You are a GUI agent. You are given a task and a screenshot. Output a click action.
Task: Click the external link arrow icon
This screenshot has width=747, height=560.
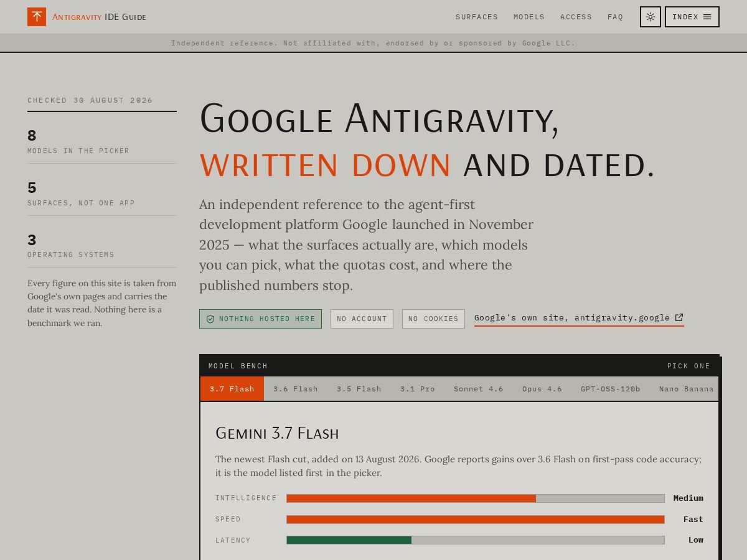679,317
